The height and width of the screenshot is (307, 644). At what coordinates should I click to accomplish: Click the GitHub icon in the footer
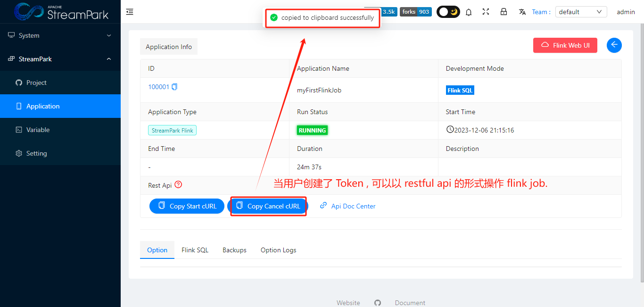click(x=377, y=302)
